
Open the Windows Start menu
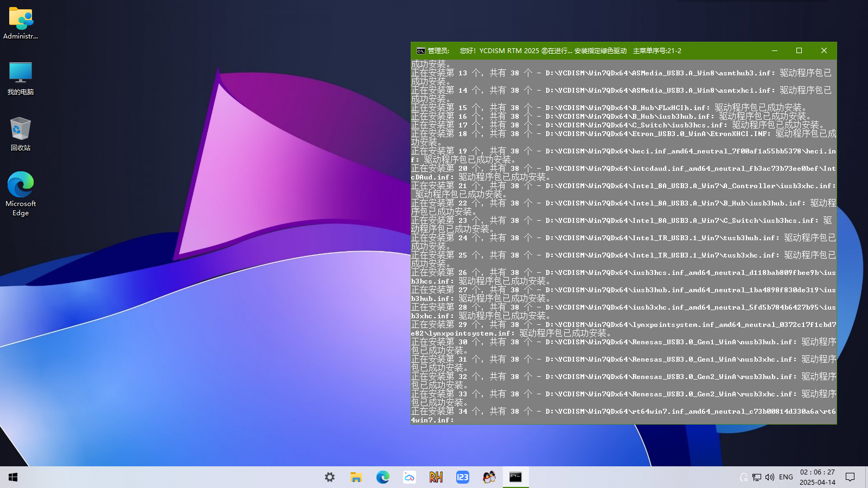pyautogui.click(x=13, y=477)
